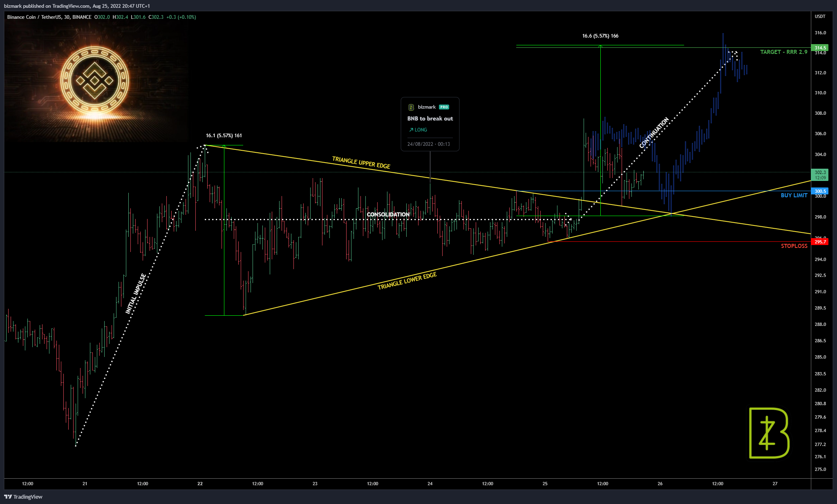The height and width of the screenshot is (504, 837).
Task: Click the USDT currency label on price axis
Action: pos(820,17)
